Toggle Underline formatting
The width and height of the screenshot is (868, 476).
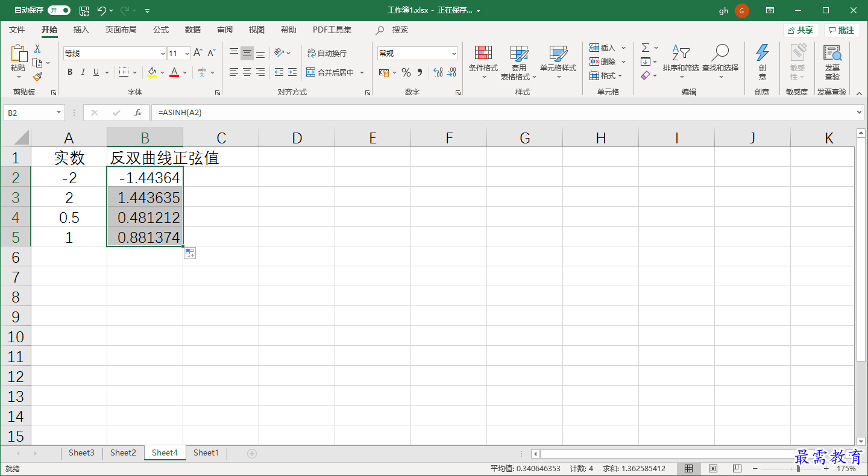96,72
